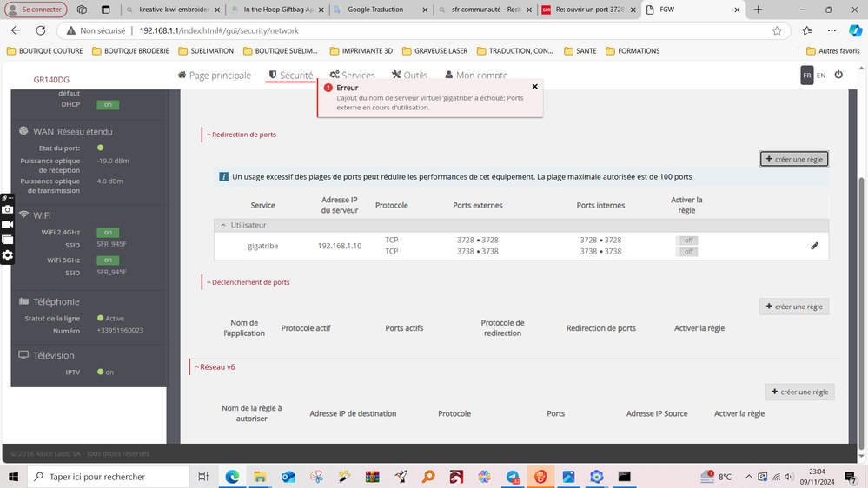Close the Erreur notification popup
This screenshot has width=868, height=488.
pos(534,87)
